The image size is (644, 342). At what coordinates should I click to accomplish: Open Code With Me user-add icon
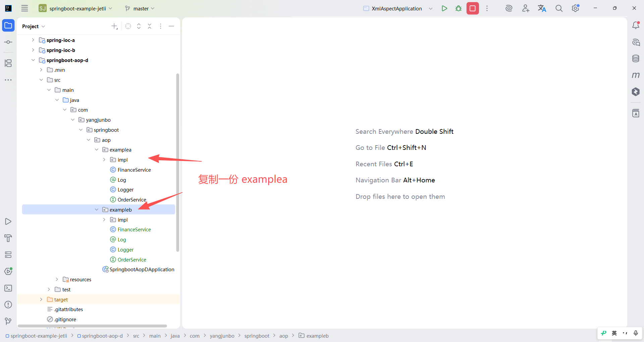coord(526,8)
